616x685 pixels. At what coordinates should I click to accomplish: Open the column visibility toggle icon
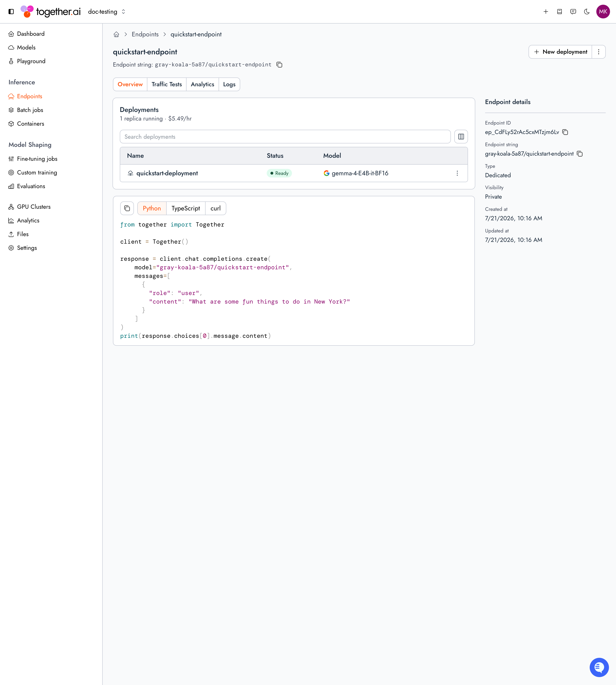click(x=461, y=137)
